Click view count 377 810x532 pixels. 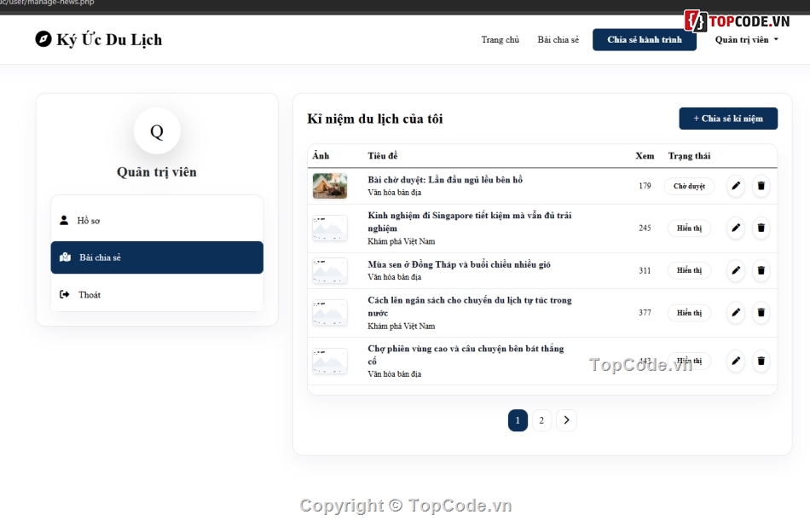(645, 313)
